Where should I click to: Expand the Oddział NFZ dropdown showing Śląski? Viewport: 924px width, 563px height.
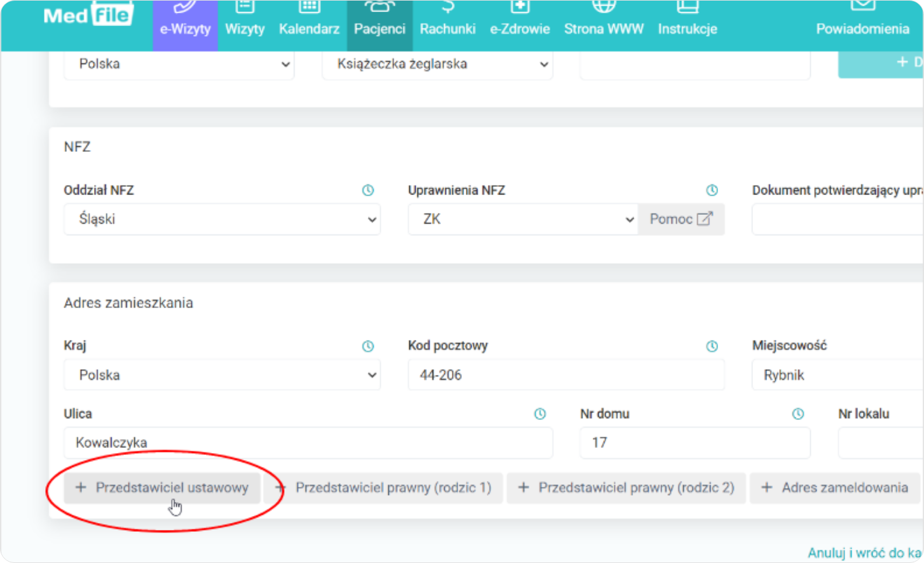coord(222,219)
